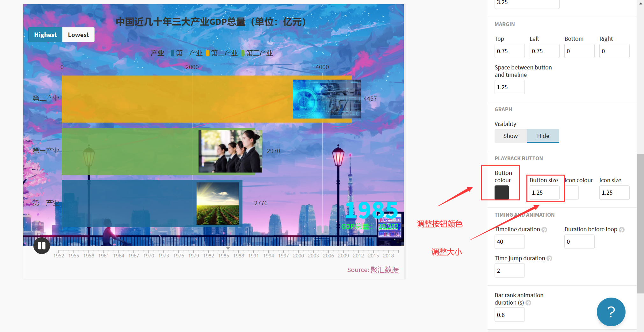Open the help question mark button
Image resolution: width=644 pixels, height=332 pixels.
pos(611,312)
